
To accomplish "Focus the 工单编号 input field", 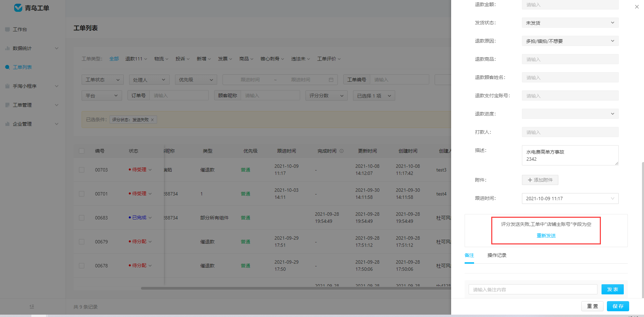I will click(x=399, y=80).
